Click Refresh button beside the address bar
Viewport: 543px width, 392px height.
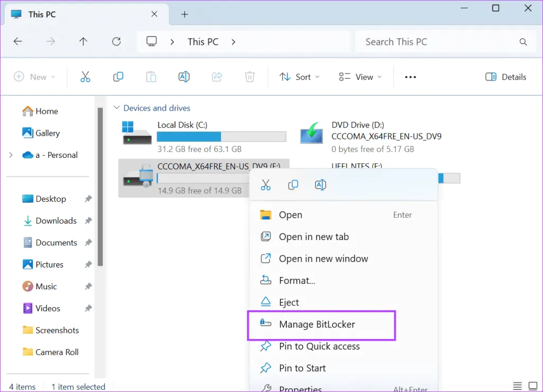pos(117,42)
